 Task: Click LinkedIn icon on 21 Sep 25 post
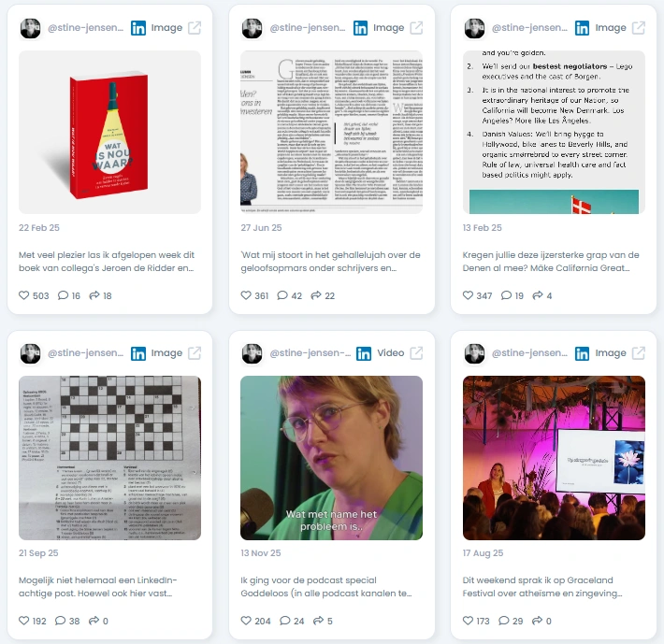click(138, 353)
